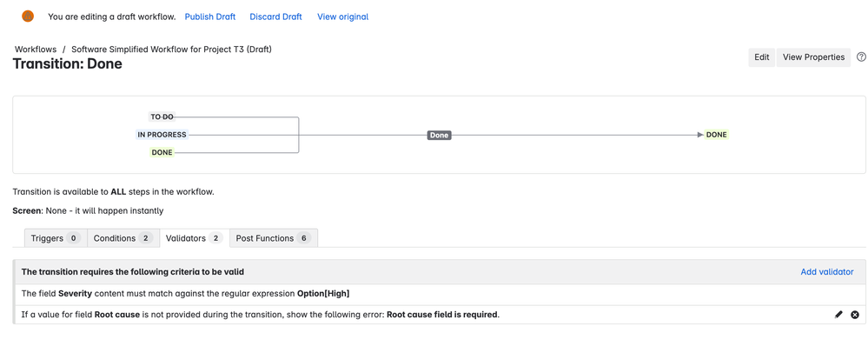Open the help question mark icon
868x346 pixels.
(861, 57)
